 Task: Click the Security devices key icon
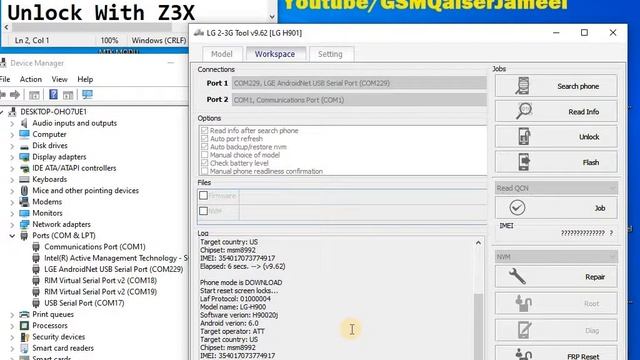(24, 337)
